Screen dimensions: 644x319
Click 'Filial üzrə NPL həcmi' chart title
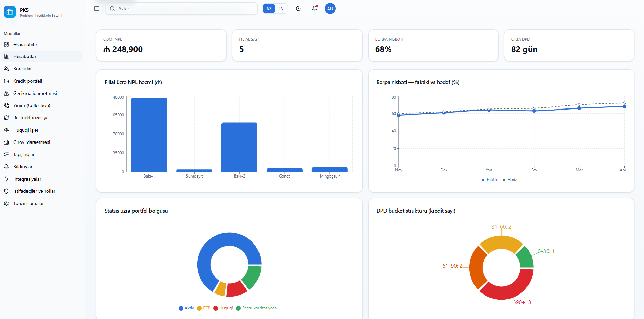click(133, 82)
